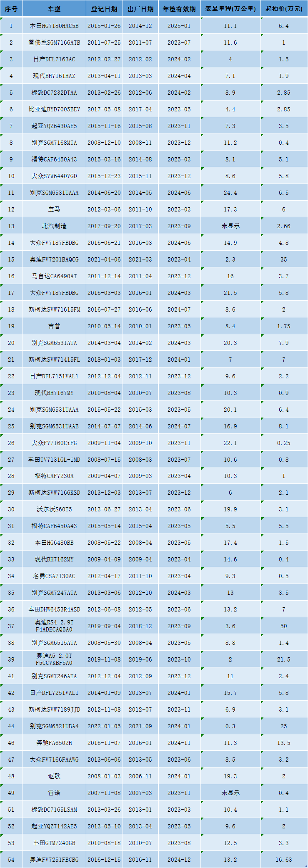Screen dimensions: 308x868
Task: Select cell 本田HG7180HAC5B
Action: (x=54, y=26)
